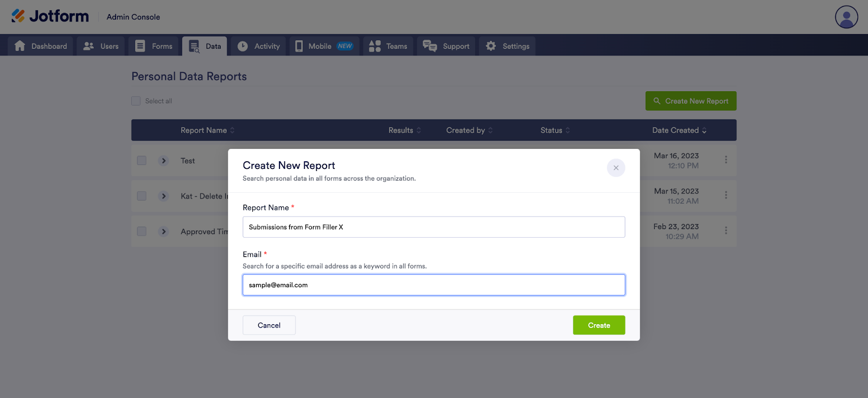Cancel the new report dialog
Image resolution: width=868 pixels, height=398 pixels.
(x=269, y=325)
